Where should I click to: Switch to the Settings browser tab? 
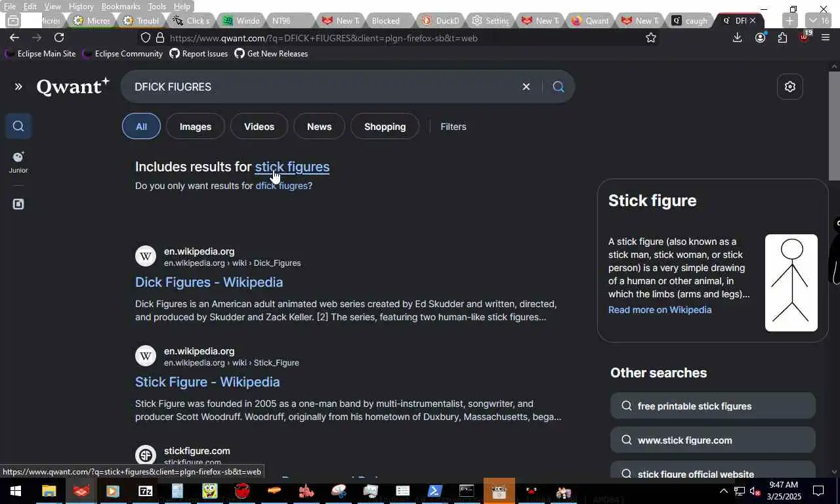[490, 20]
